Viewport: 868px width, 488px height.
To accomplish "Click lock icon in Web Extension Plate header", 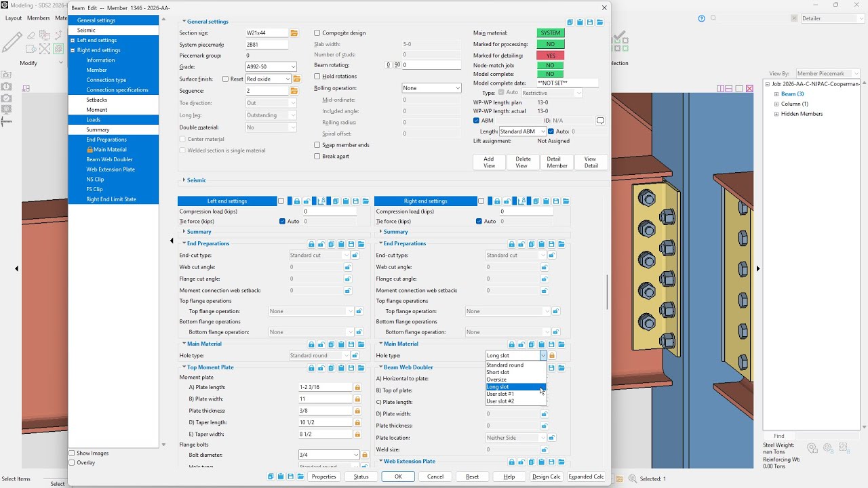I will (511, 462).
